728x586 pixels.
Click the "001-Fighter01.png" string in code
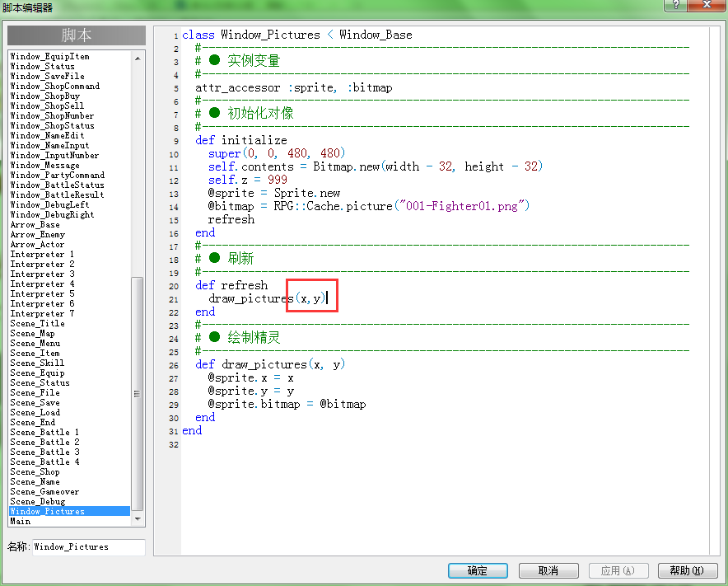coord(462,206)
